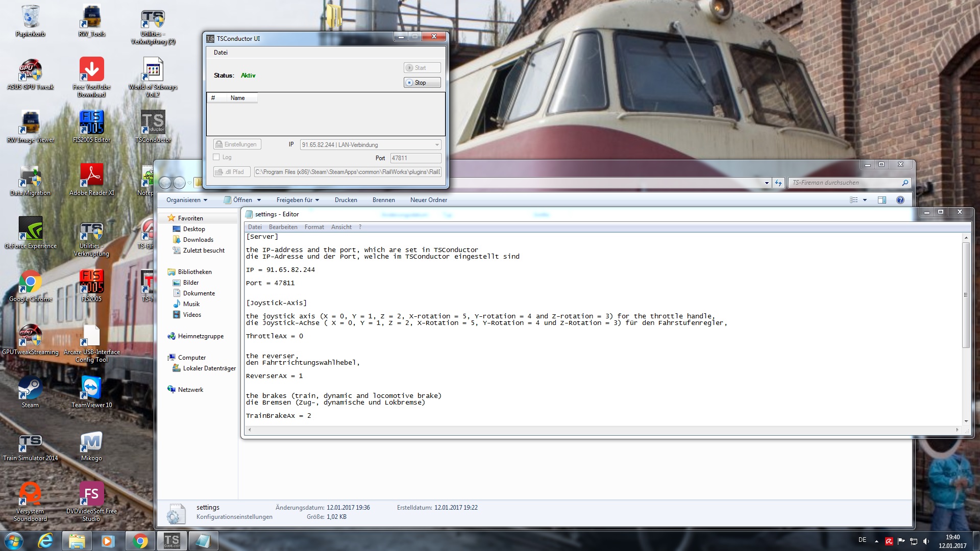Click Chrome icon in the taskbar
980x551 pixels.
pyautogui.click(x=140, y=541)
